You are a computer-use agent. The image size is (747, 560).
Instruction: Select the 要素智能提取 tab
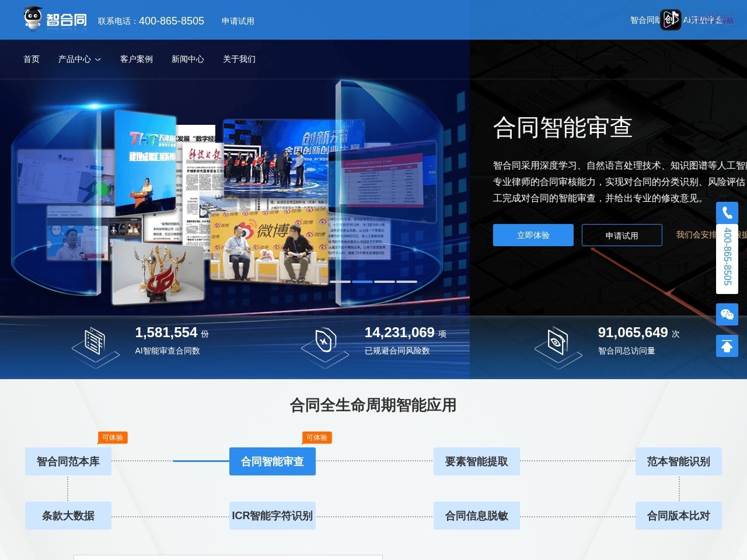tap(477, 461)
